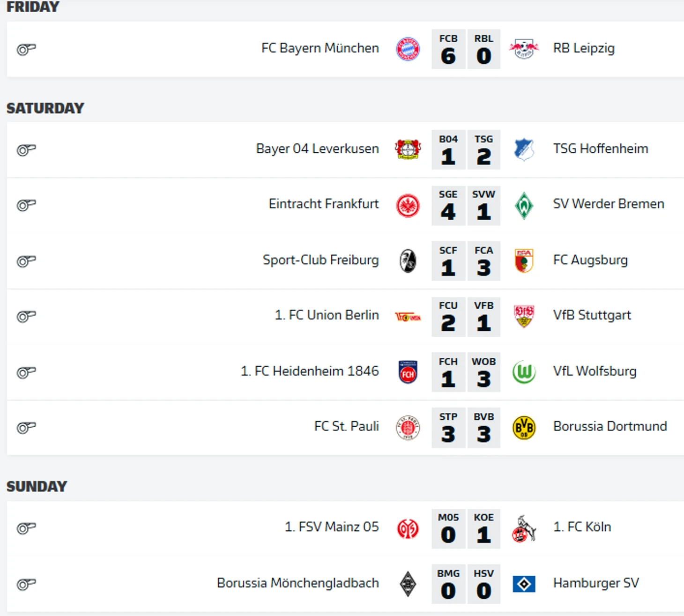Click the VfL Wolfsburg green logo
The width and height of the screenshot is (684, 616).
[x=524, y=372]
